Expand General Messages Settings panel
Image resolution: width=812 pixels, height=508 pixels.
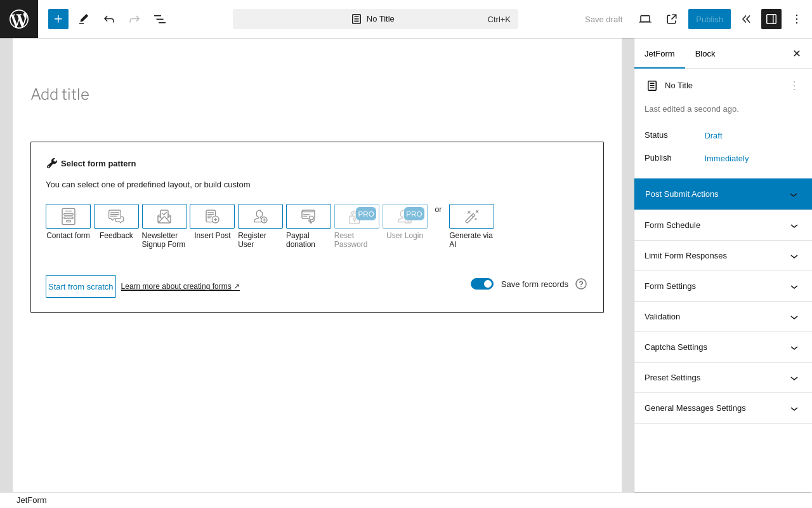point(723,408)
